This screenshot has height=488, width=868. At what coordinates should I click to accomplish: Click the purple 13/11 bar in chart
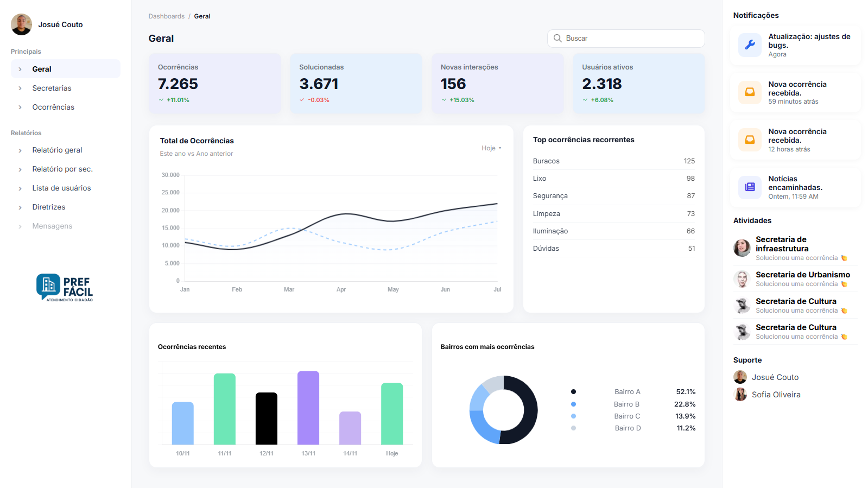tap(308, 408)
